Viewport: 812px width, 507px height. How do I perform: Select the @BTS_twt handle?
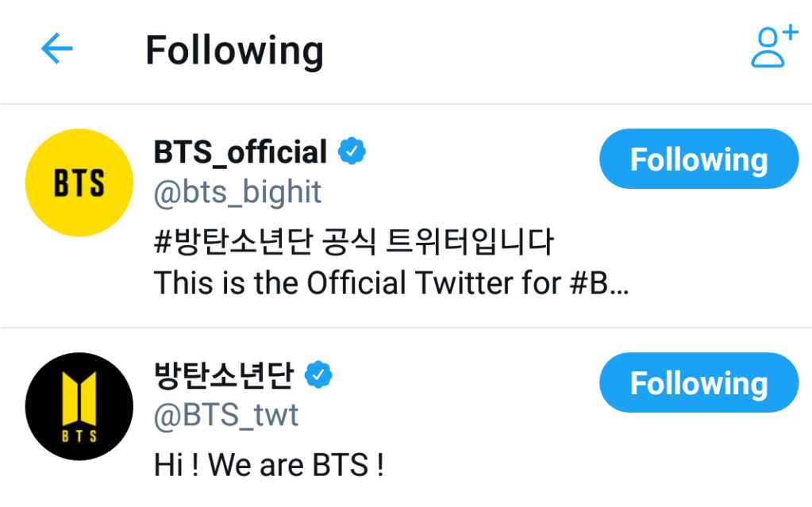tap(226, 417)
